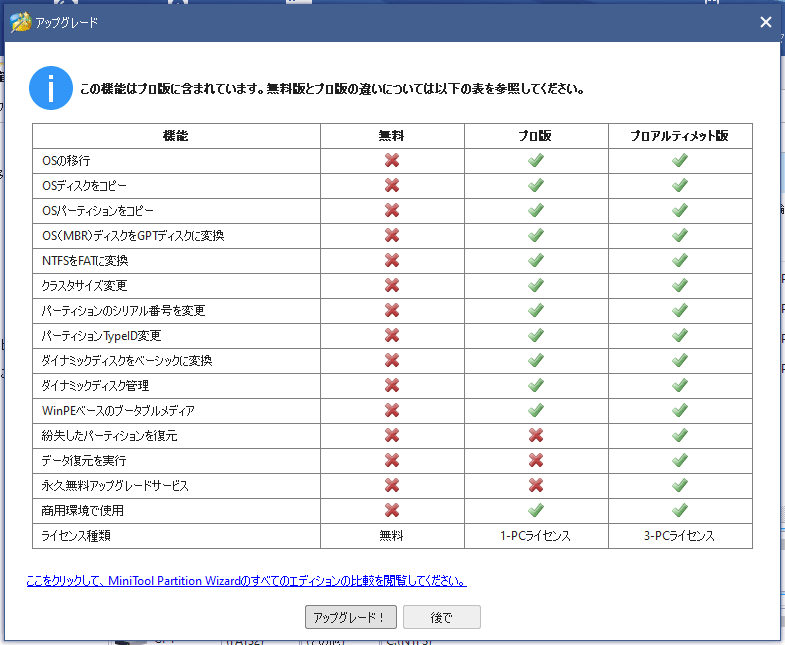Close the アップグレード dialog
Viewport: 785px width, 645px height.
pyautogui.click(x=765, y=22)
